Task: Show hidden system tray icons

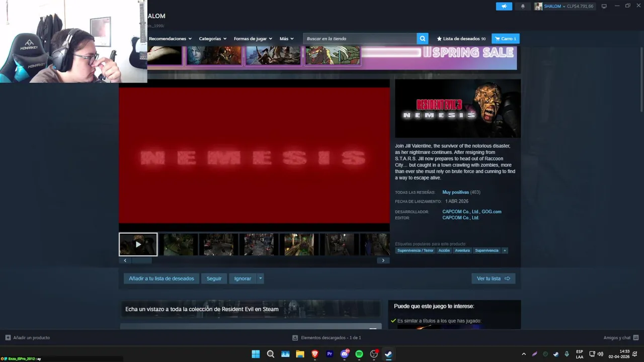Action: (x=524, y=354)
